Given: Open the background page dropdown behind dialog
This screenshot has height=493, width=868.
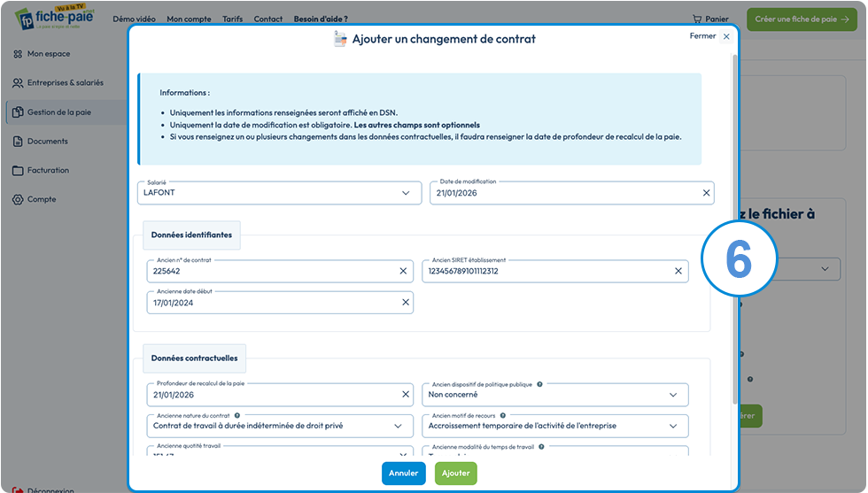Looking at the screenshot, I should click(x=825, y=269).
